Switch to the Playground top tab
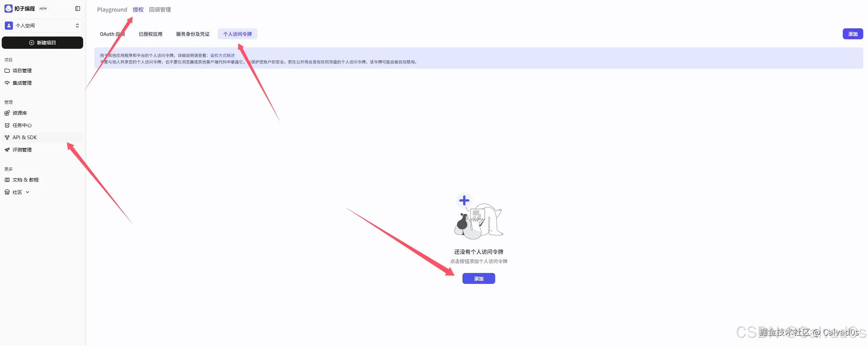Viewport: 868px width, 346px height. point(112,10)
